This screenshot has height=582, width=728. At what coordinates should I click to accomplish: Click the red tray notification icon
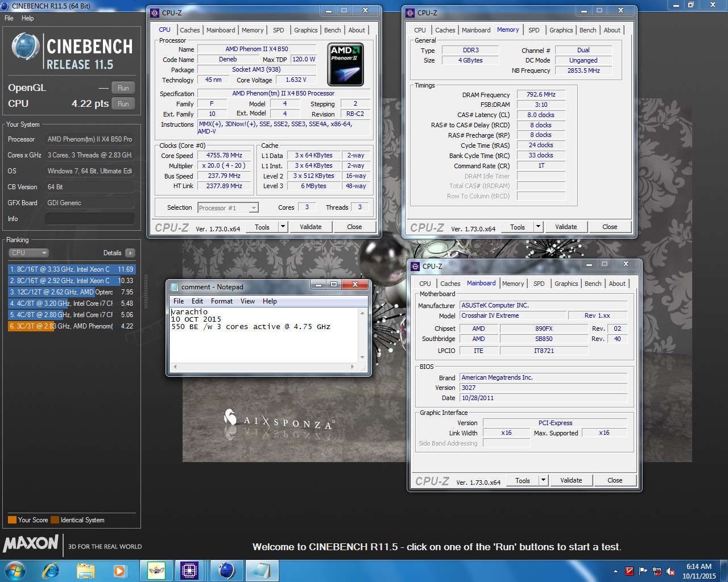(x=630, y=571)
